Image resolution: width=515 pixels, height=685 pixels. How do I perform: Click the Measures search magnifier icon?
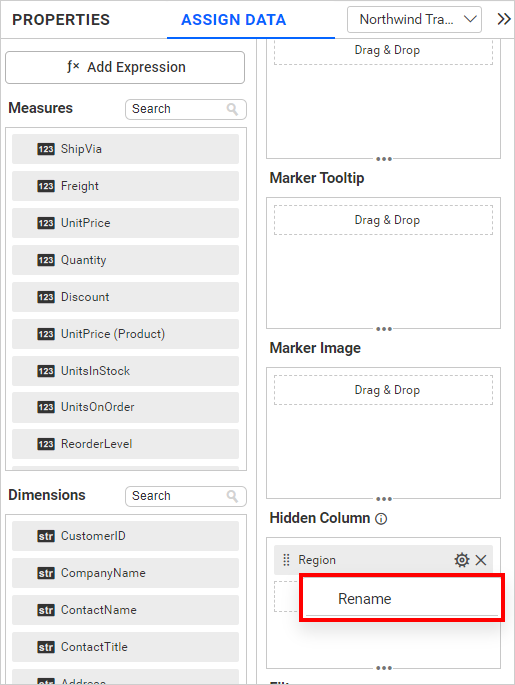pyautogui.click(x=232, y=109)
